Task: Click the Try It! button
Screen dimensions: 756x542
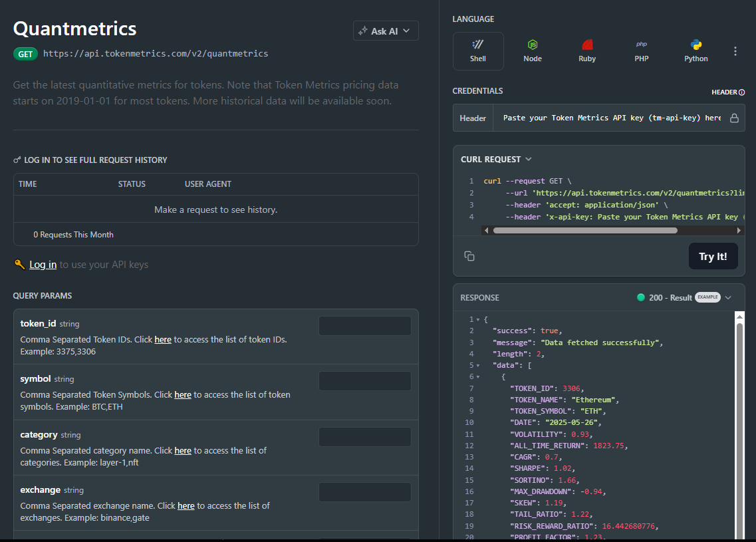Action: pyautogui.click(x=713, y=256)
